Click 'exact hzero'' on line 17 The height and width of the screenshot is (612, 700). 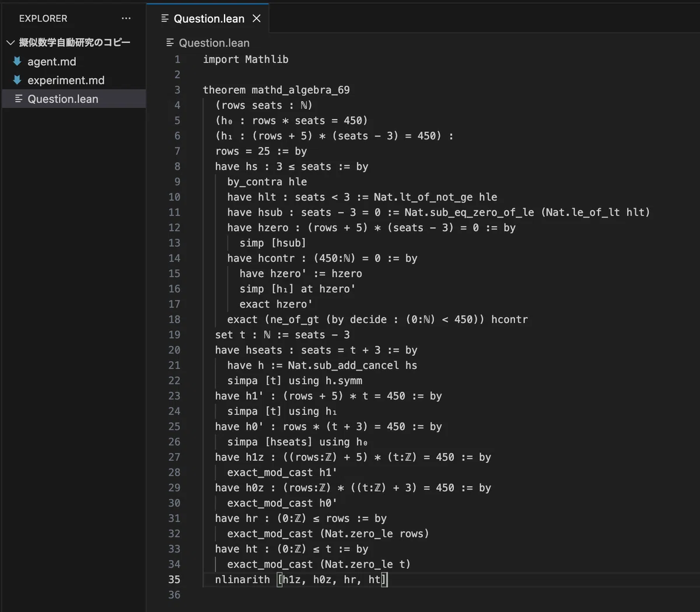pos(276,305)
